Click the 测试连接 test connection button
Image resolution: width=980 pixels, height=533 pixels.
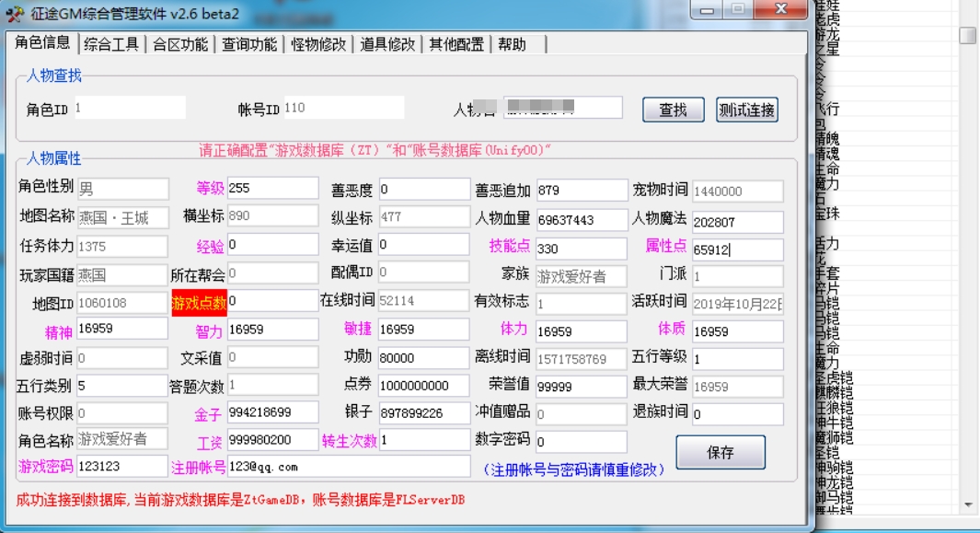pyautogui.click(x=747, y=110)
